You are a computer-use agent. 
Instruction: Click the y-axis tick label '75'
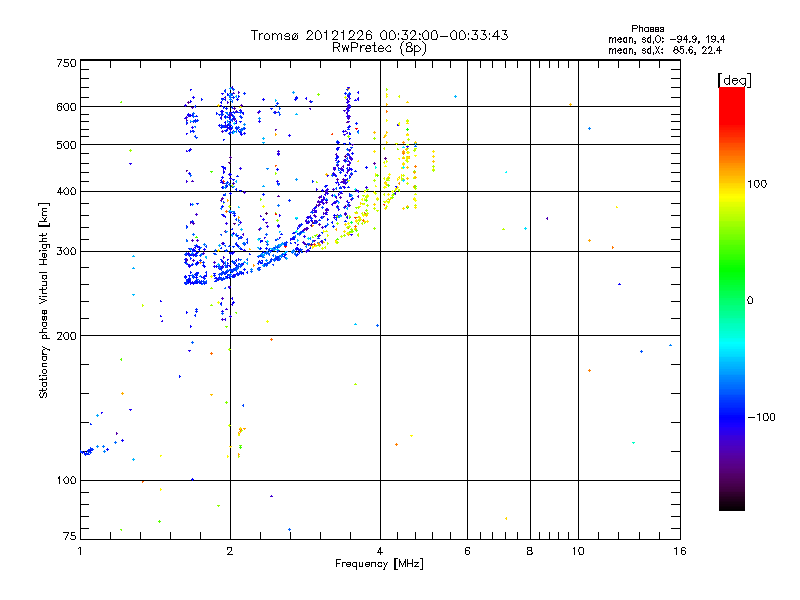click(x=70, y=536)
